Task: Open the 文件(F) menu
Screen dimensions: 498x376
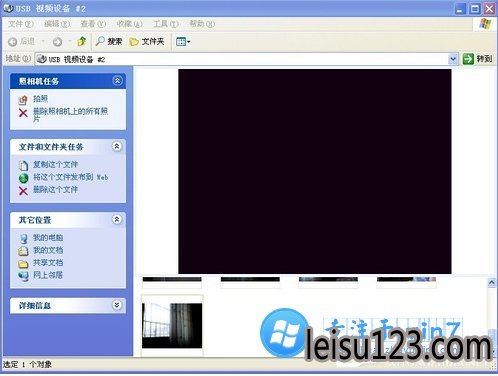Action: 21,24
